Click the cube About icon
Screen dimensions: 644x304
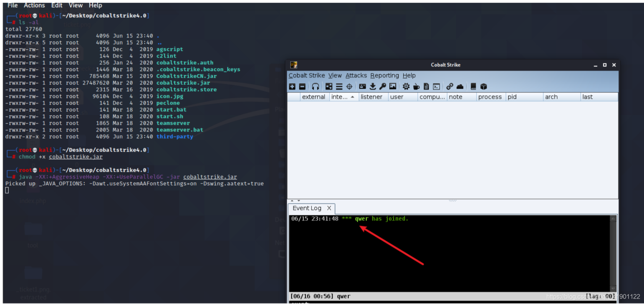pyautogui.click(x=483, y=87)
